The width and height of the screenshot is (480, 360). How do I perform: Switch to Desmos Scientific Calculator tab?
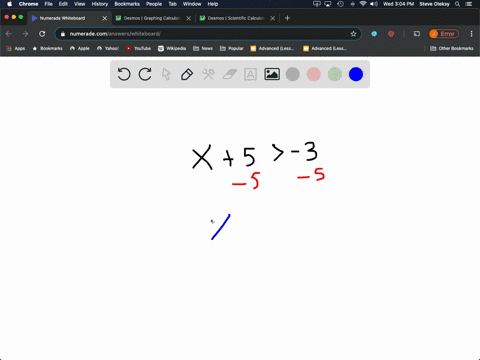click(x=236, y=18)
